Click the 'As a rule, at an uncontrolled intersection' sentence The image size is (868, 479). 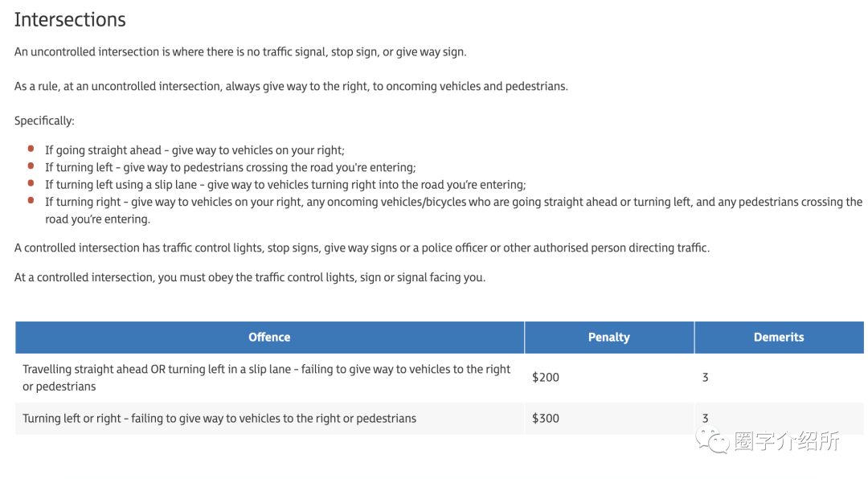point(291,86)
